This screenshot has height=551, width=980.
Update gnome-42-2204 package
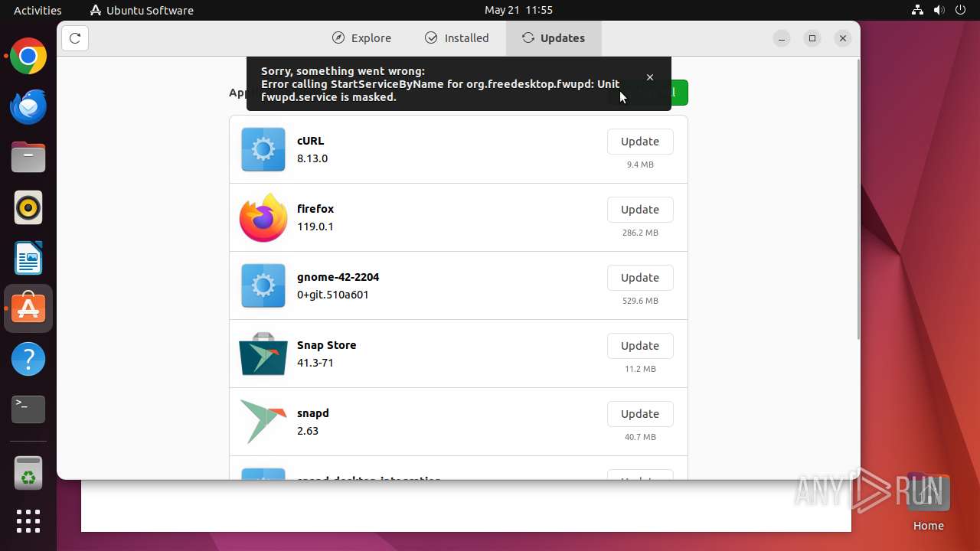(640, 278)
